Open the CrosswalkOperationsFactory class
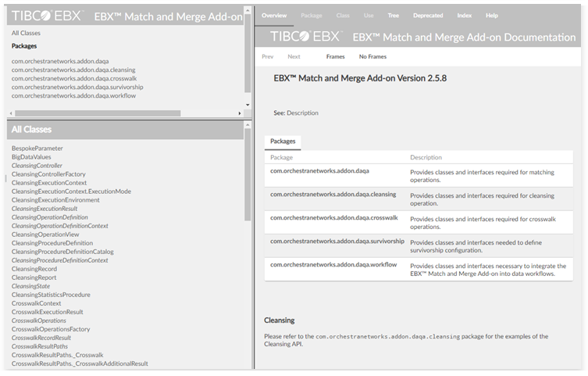Image resolution: width=588 pixels, height=376 pixels. [x=51, y=329]
